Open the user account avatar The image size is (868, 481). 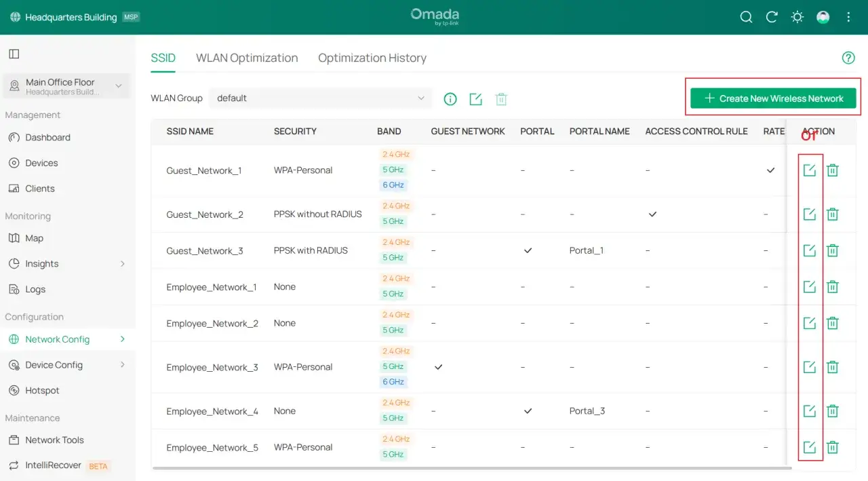tap(823, 17)
